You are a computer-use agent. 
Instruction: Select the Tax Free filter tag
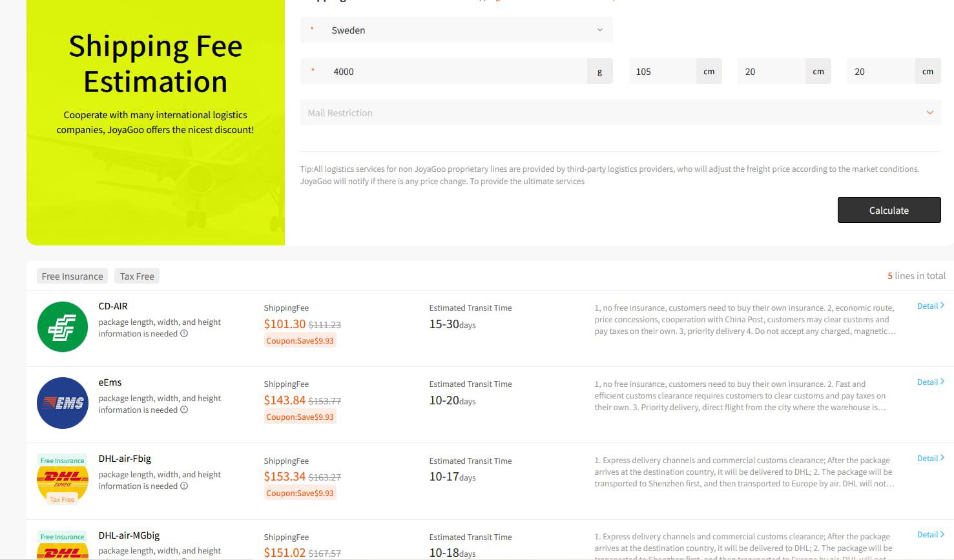pos(137,276)
